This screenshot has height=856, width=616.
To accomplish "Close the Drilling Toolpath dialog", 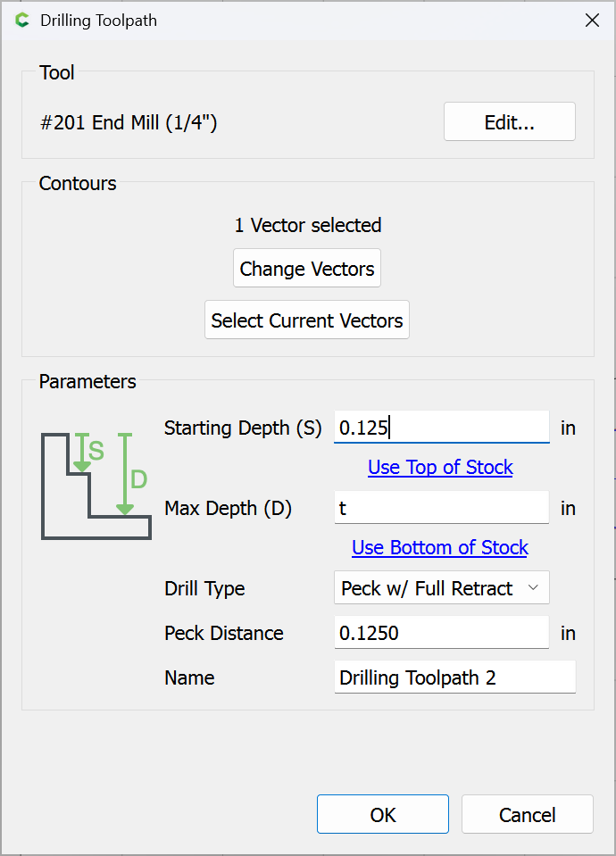I will 591,20.
